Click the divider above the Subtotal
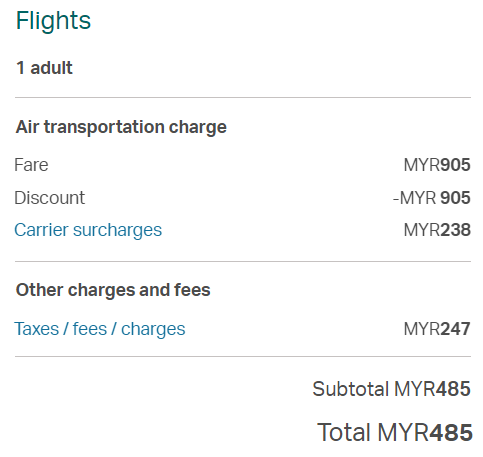 (x=243, y=356)
